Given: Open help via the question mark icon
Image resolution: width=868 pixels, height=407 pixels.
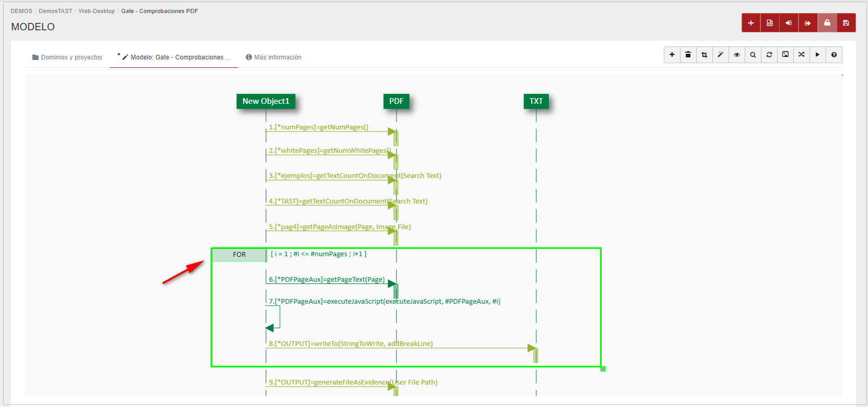Looking at the screenshot, I should pos(834,55).
